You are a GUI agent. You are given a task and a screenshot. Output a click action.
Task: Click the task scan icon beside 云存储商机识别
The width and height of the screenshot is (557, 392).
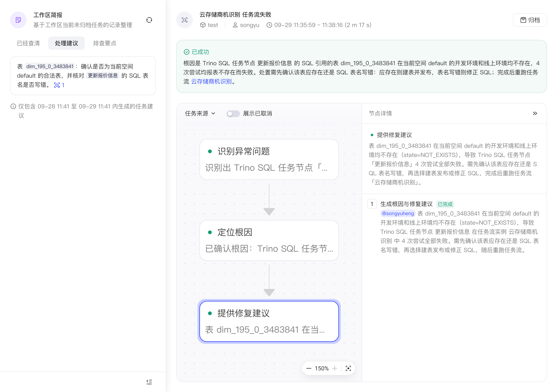(x=184, y=20)
